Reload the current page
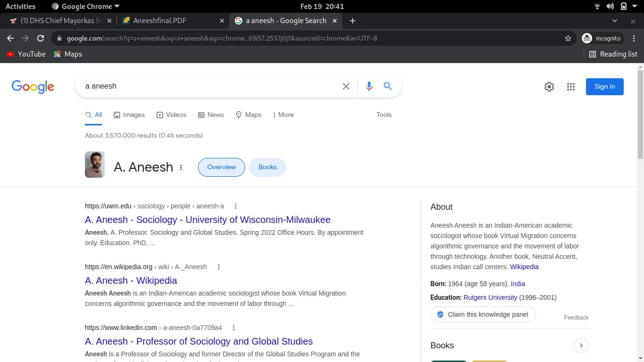The width and height of the screenshot is (644, 362). tap(41, 38)
